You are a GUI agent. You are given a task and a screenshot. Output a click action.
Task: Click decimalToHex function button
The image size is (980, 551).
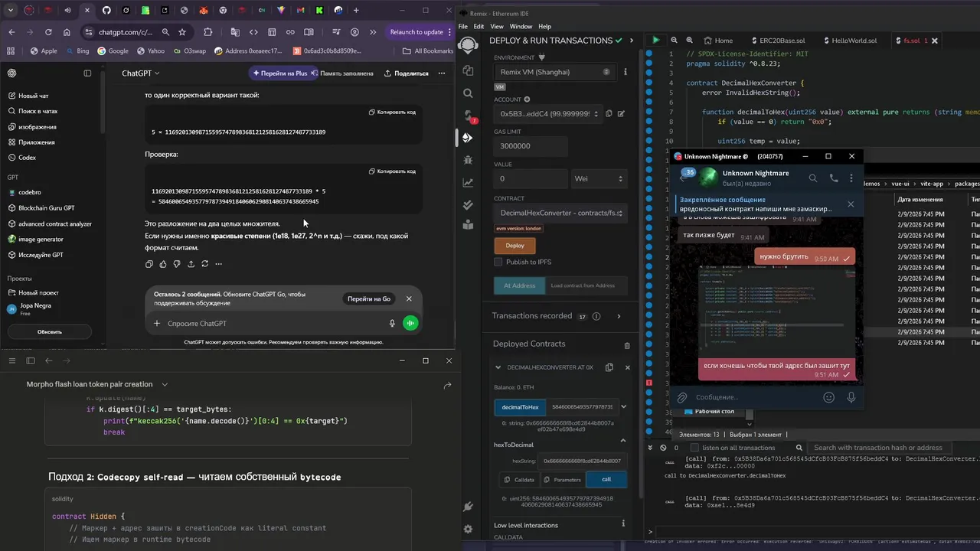521,407
